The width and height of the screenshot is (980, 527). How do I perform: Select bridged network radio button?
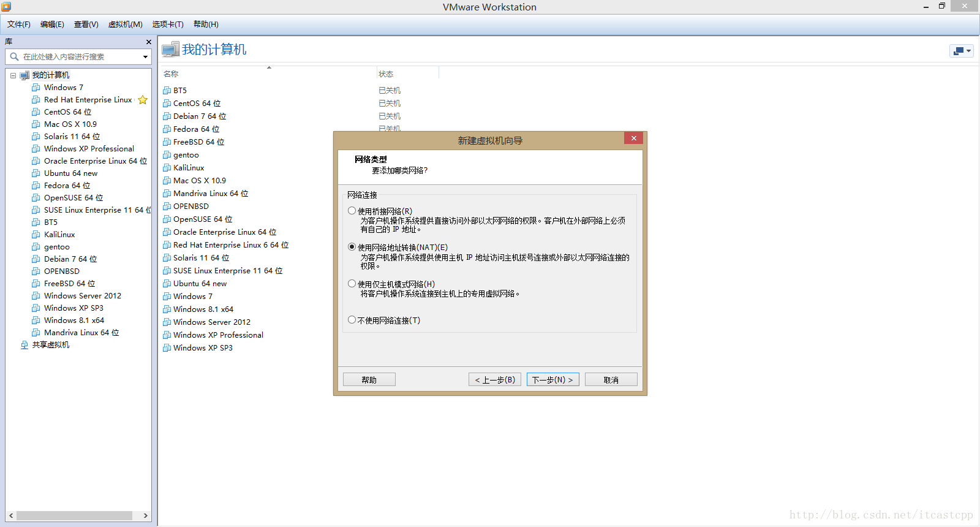pyautogui.click(x=352, y=211)
